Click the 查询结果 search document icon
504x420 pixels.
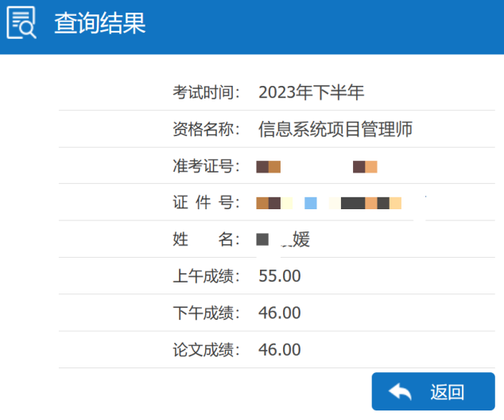21,23
